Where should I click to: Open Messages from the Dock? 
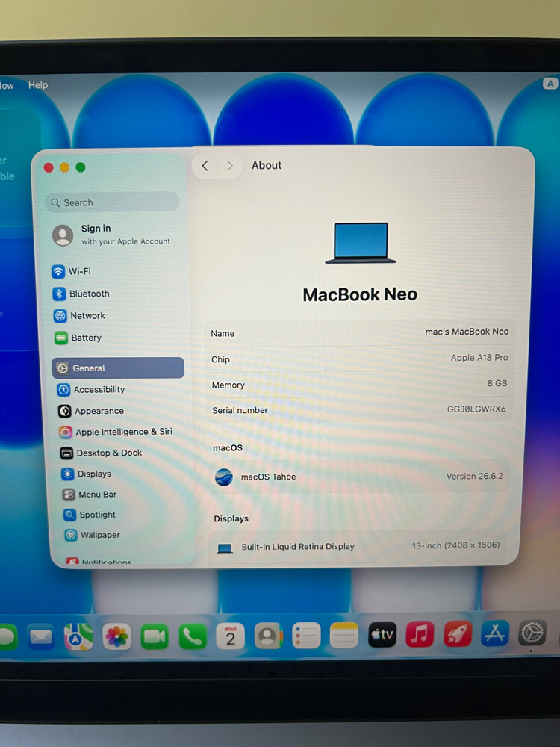(x=7, y=637)
